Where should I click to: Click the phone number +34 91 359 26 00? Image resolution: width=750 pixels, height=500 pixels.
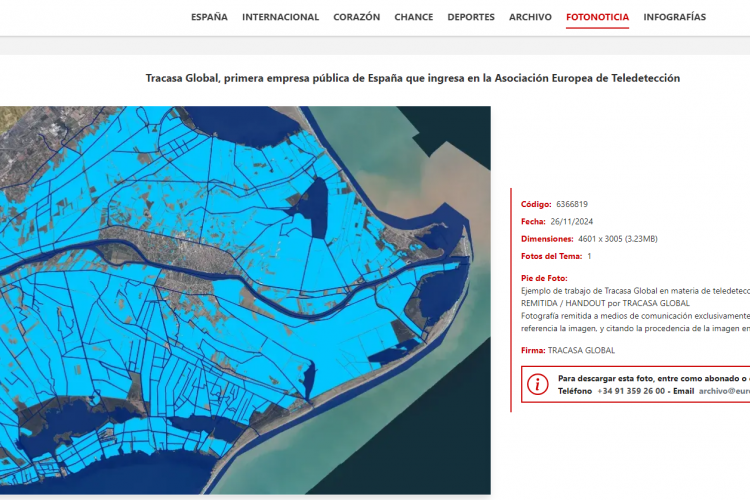click(x=631, y=391)
